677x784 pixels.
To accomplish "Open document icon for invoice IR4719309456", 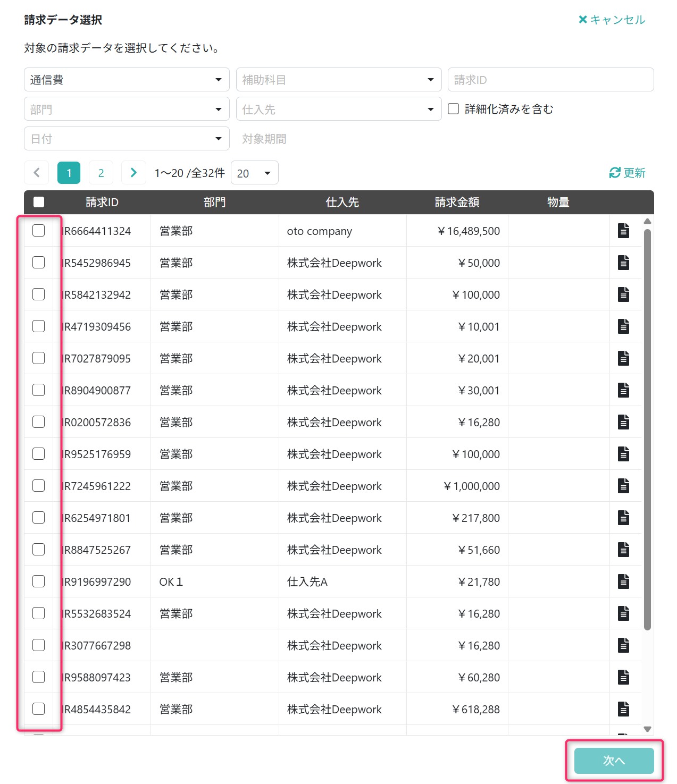I will tap(623, 326).
